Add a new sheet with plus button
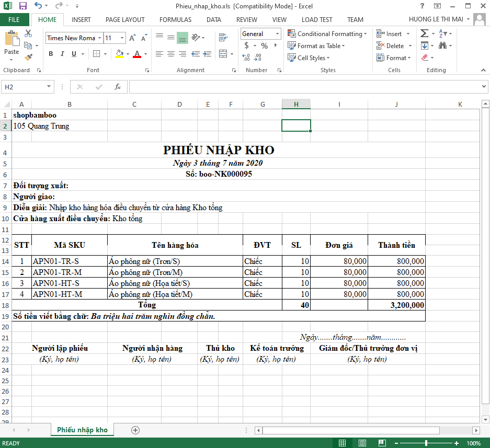The width and height of the screenshot is (490, 448). [x=135, y=430]
